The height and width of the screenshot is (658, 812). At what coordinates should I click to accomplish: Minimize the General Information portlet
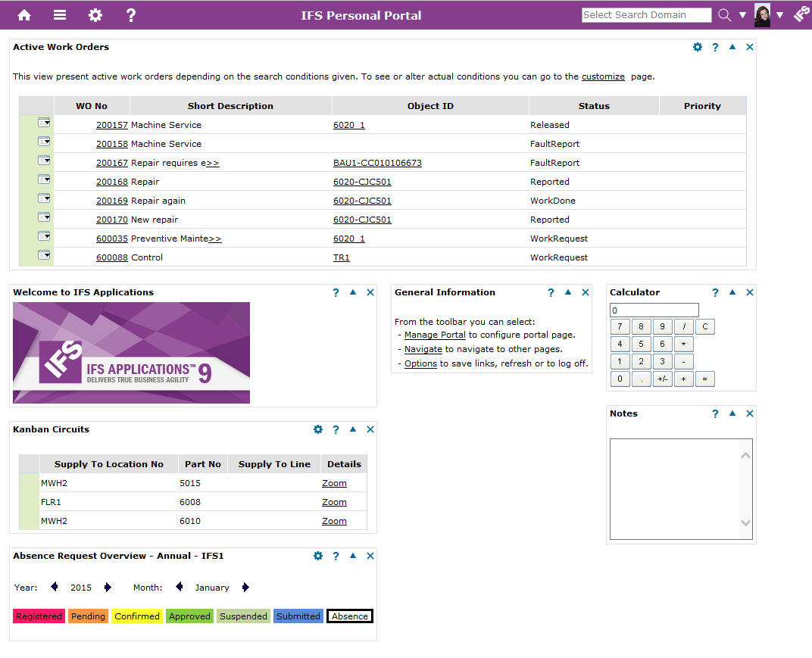coord(568,292)
